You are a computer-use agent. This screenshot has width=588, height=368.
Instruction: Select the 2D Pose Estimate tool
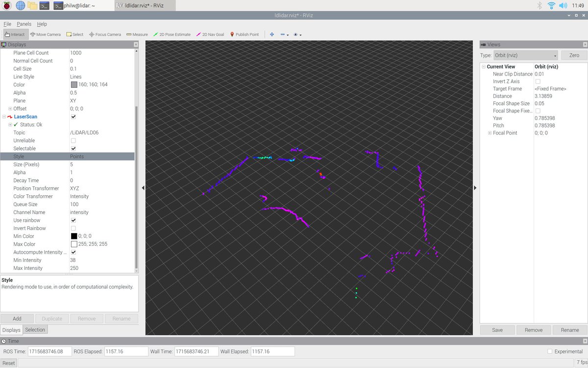tap(172, 34)
